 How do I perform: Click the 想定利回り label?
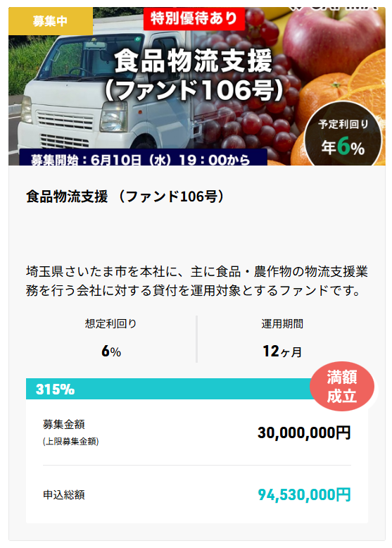click(110, 323)
